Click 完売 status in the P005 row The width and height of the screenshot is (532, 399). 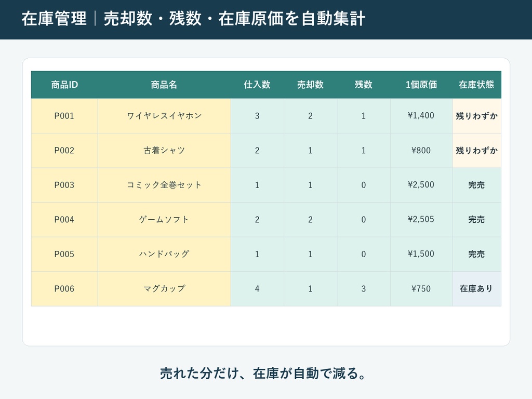click(x=477, y=255)
